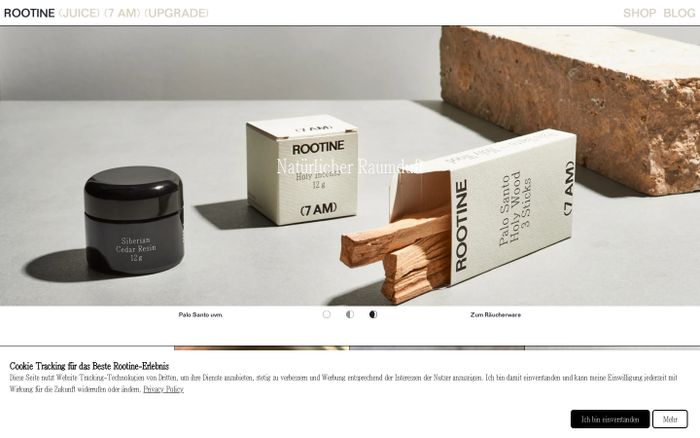The width and height of the screenshot is (700, 438).
Task: Follow the Zum Räucherware link
Action: click(496, 315)
